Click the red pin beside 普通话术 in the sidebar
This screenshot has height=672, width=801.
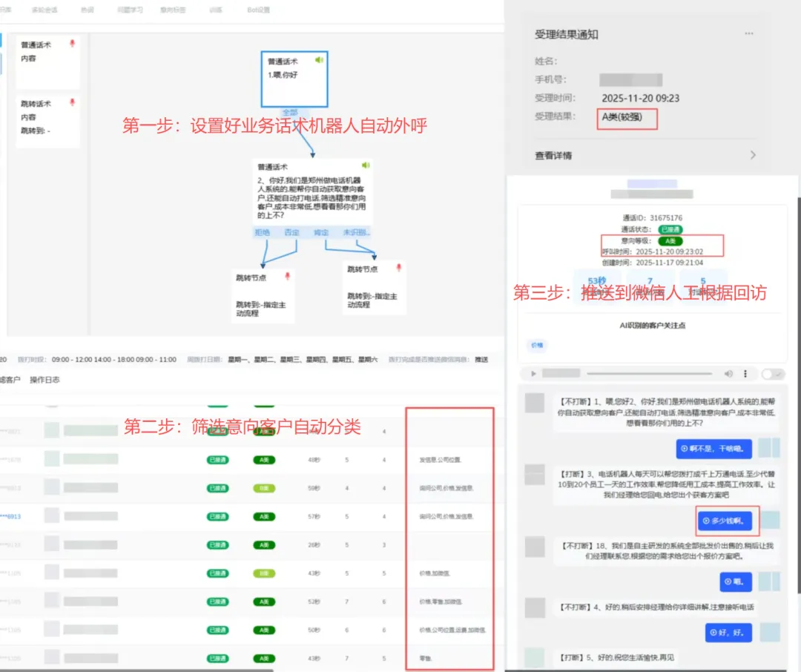71,45
